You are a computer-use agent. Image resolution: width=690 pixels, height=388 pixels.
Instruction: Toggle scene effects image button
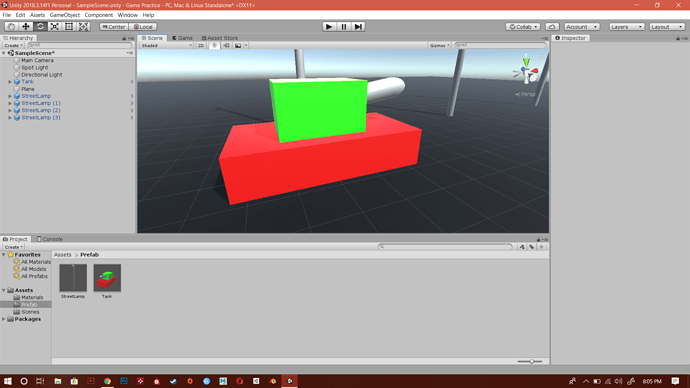(x=238, y=45)
